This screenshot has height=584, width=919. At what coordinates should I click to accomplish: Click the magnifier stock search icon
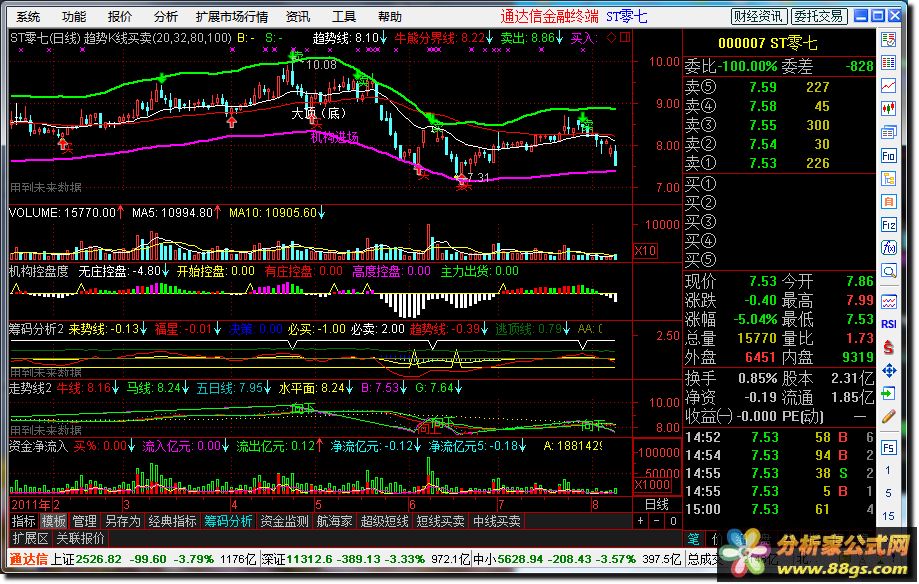[x=889, y=271]
